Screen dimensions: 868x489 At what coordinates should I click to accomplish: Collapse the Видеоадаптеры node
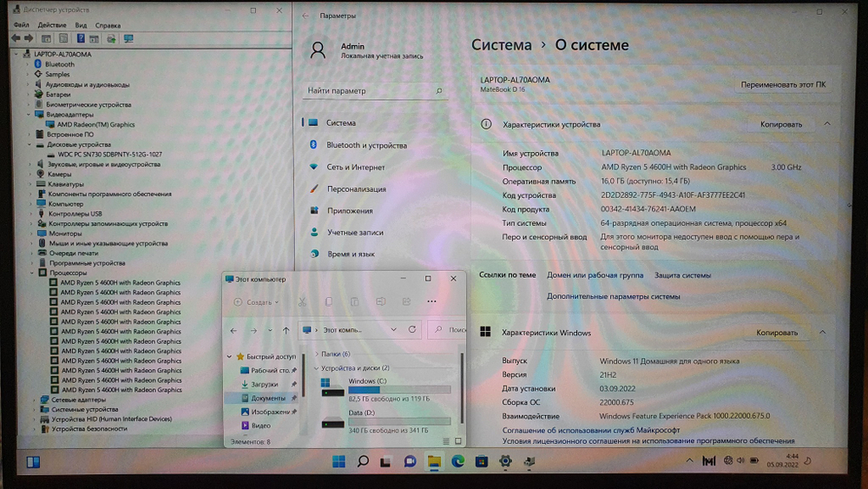pyautogui.click(x=29, y=114)
